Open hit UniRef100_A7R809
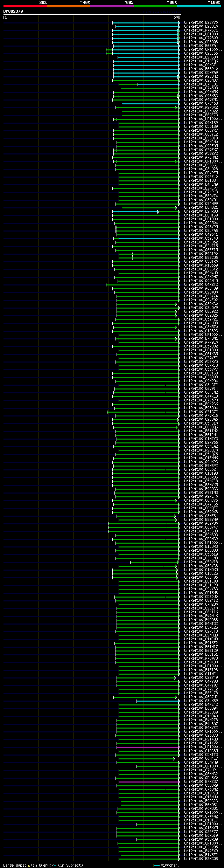The image size is (224, 868). (x=201, y=38)
